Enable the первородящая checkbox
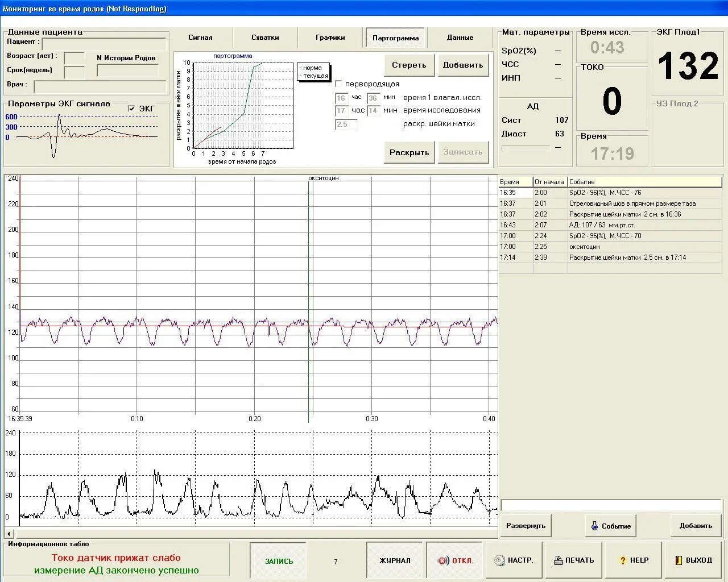Image resolution: width=728 pixels, height=582 pixels. (x=338, y=84)
